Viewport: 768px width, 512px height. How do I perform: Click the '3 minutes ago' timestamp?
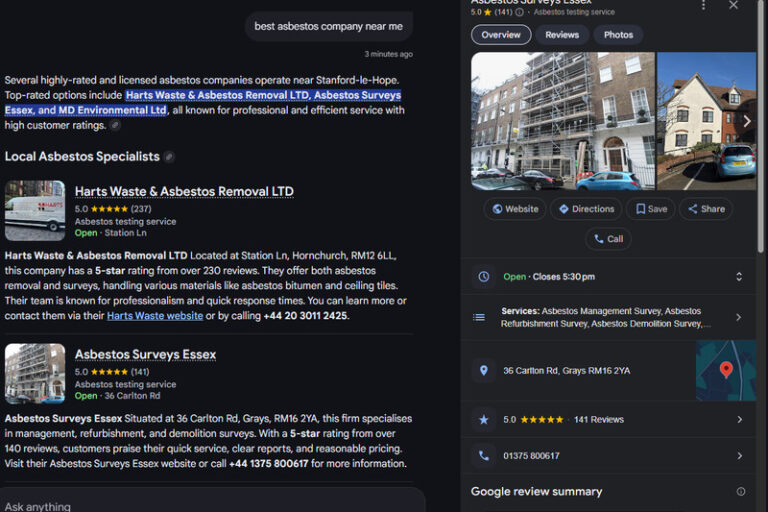388,54
